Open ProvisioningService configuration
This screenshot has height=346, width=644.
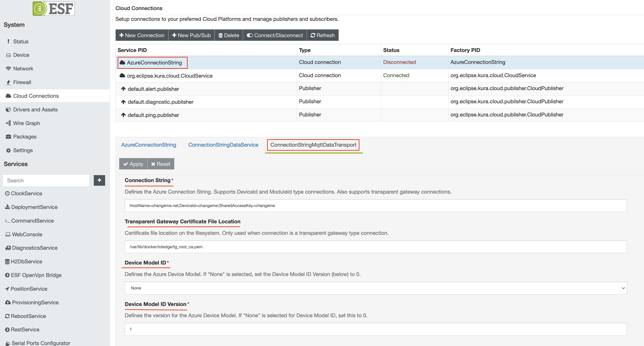pyautogui.click(x=35, y=302)
